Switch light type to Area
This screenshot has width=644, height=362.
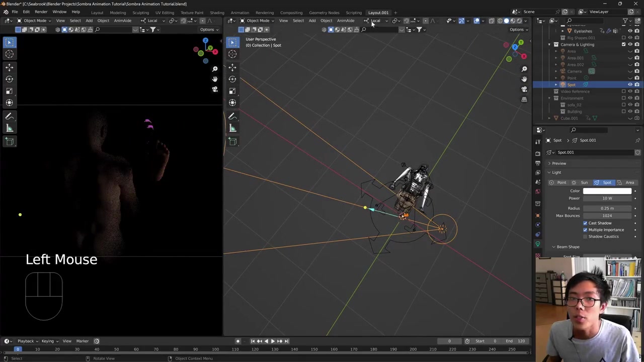626,183
